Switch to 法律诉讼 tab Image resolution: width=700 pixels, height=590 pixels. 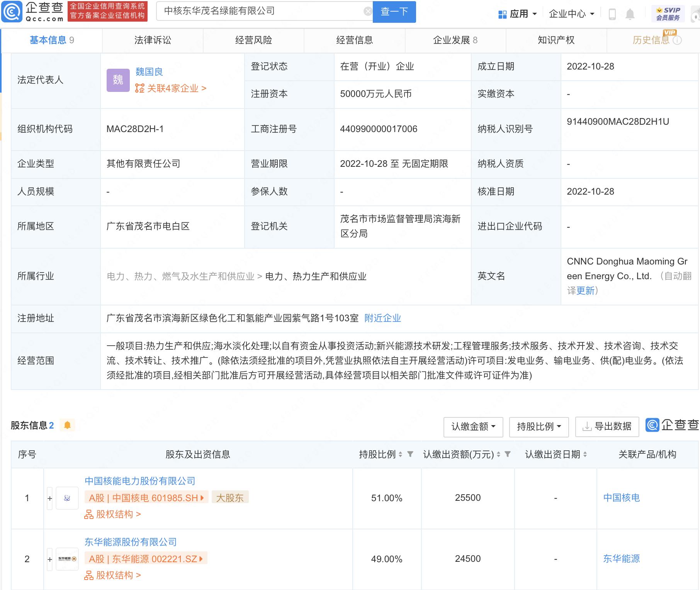(x=153, y=40)
